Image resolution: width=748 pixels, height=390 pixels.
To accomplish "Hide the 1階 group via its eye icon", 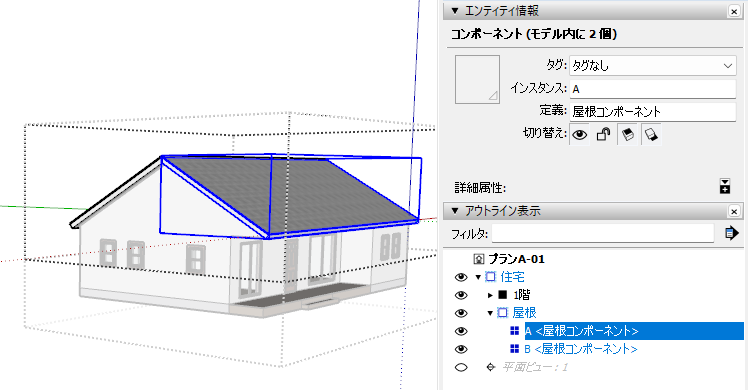I will point(461,295).
